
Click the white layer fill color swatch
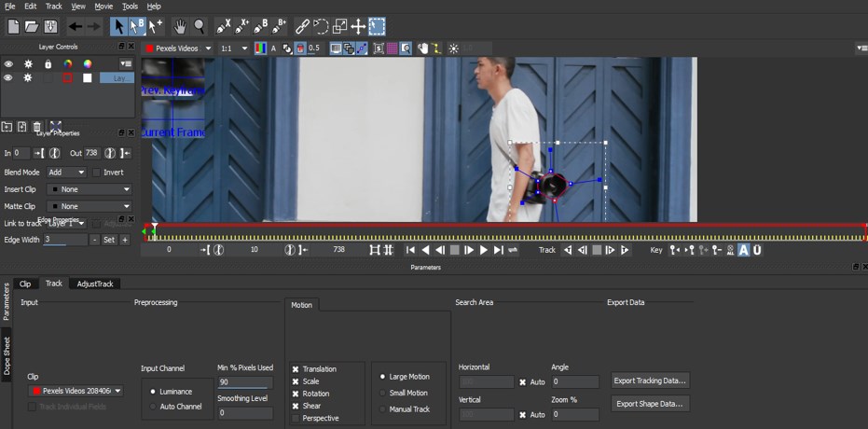click(x=87, y=78)
